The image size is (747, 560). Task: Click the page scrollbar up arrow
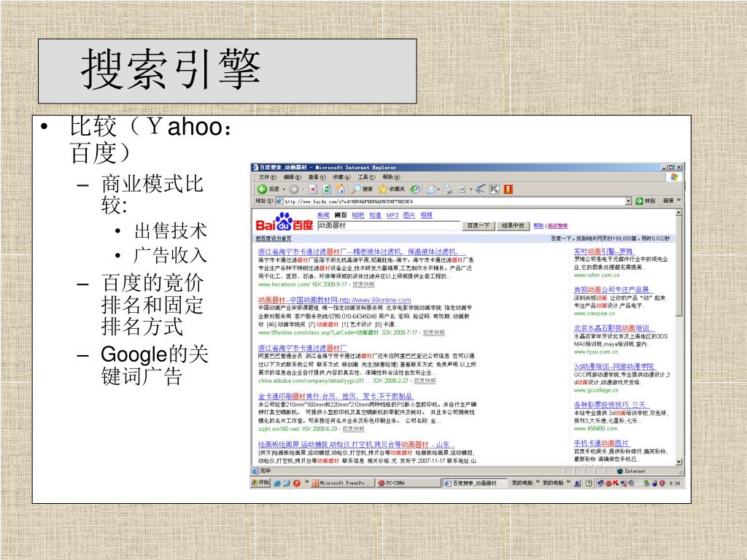(x=679, y=212)
